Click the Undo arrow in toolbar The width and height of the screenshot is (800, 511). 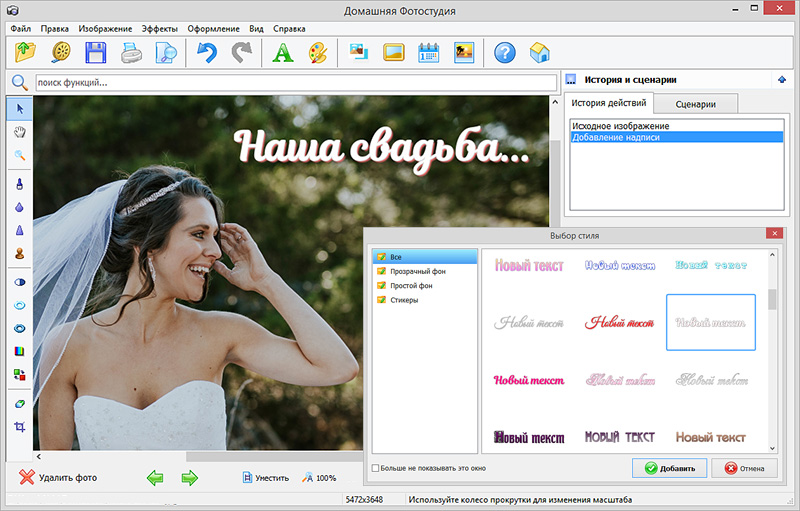tap(206, 52)
